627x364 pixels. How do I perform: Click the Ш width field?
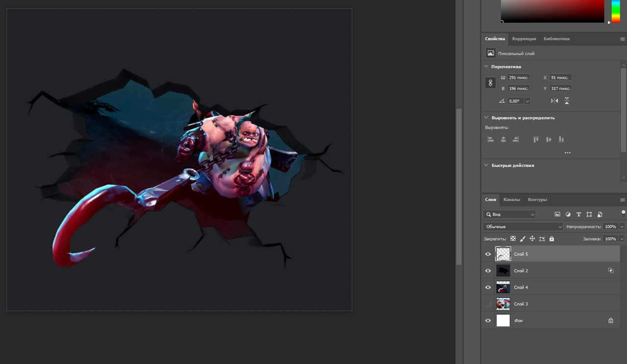[x=518, y=77]
